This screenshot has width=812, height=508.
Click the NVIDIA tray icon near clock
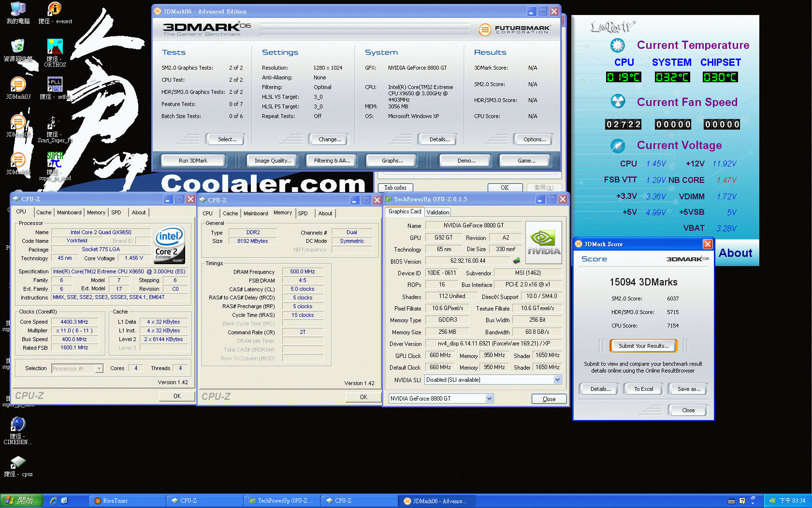pyautogui.click(x=772, y=501)
